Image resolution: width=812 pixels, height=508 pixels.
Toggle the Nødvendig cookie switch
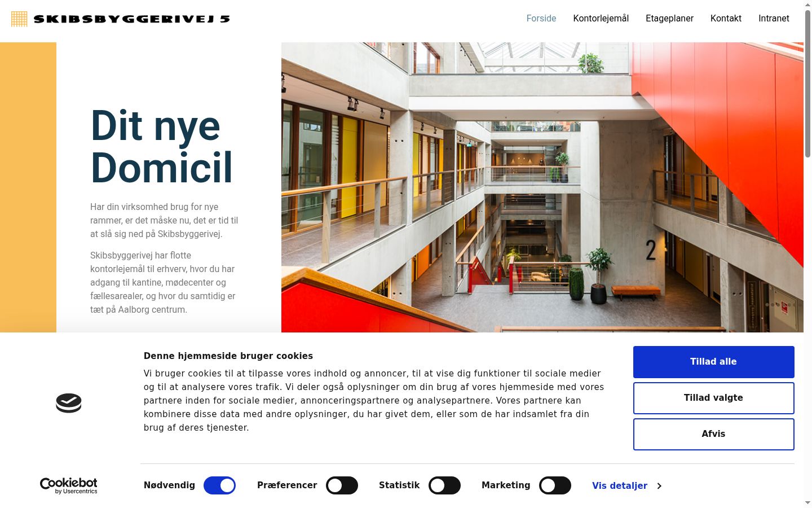click(x=219, y=485)
